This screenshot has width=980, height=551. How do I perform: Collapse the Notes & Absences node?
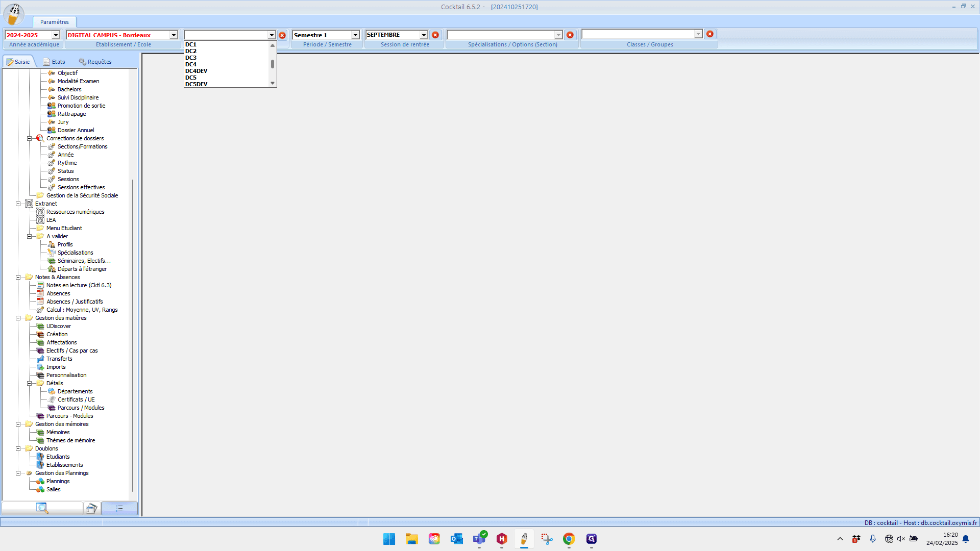pyautogui.click(x=18, y=277)
